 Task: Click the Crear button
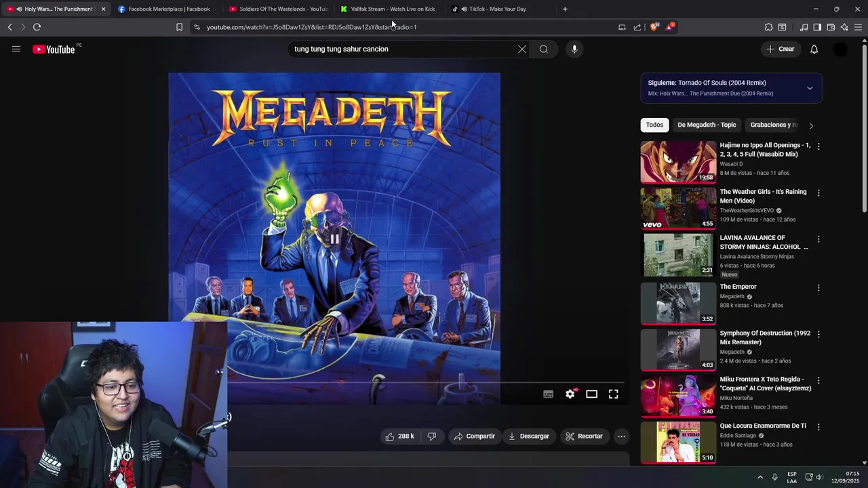click(x=781, y=49)
